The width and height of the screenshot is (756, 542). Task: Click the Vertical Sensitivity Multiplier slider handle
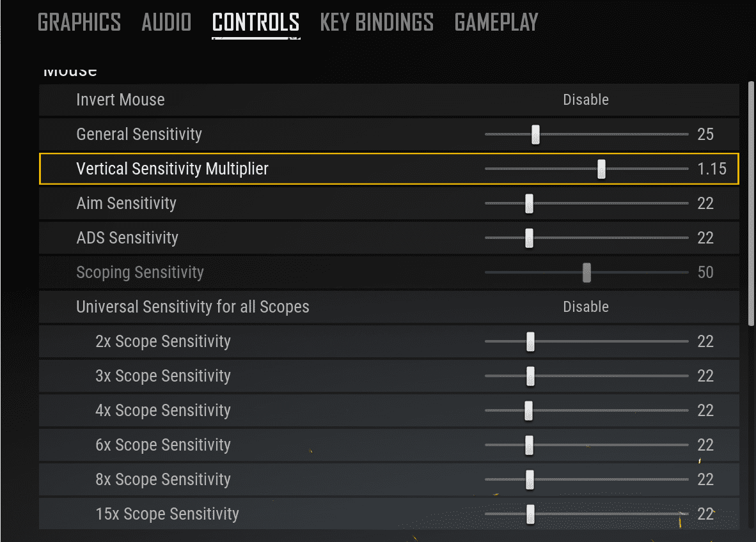point(601,169)
